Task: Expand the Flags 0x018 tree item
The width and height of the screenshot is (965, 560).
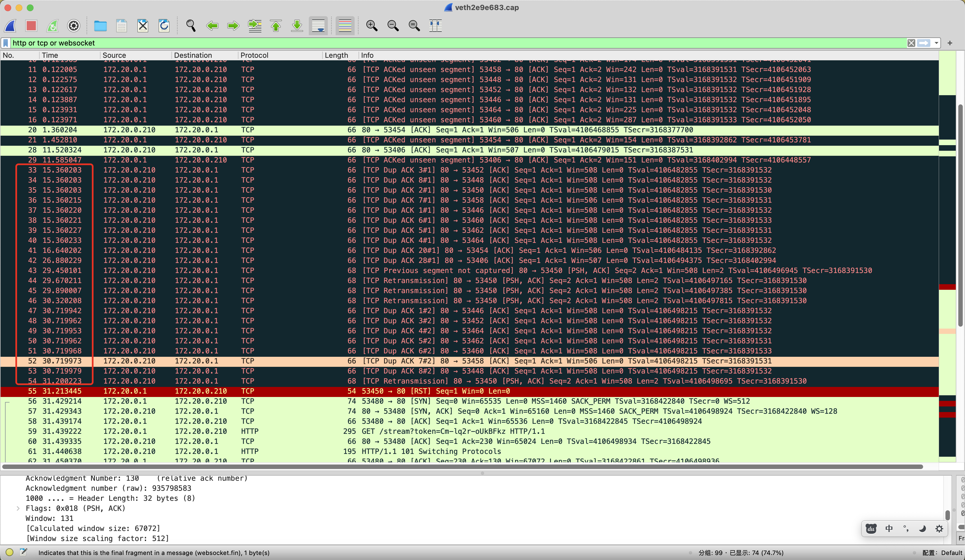Action: (x=18, y=508)
